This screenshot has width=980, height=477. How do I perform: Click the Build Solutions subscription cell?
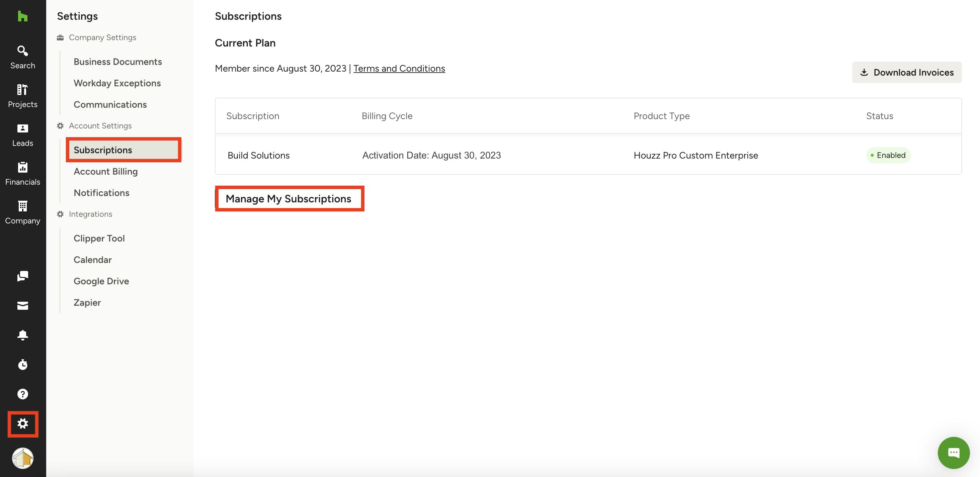tap(258, 155)
